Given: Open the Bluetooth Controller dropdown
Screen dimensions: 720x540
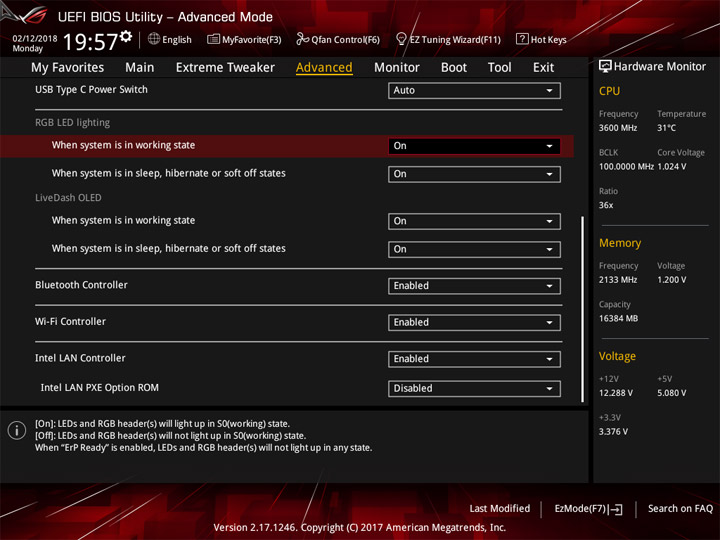Looking at the screenshot, I should (474, 286).
